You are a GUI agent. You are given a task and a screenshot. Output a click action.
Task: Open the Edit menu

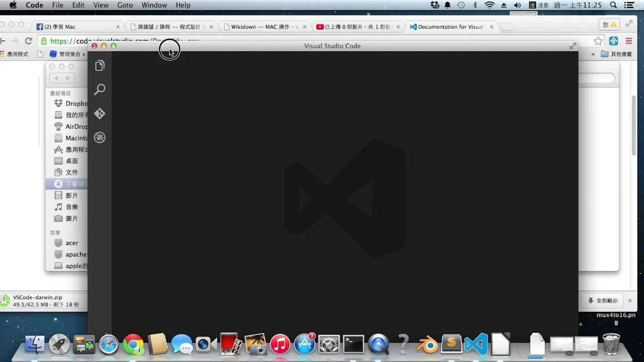pyautogui.click(x=78, y=5)
